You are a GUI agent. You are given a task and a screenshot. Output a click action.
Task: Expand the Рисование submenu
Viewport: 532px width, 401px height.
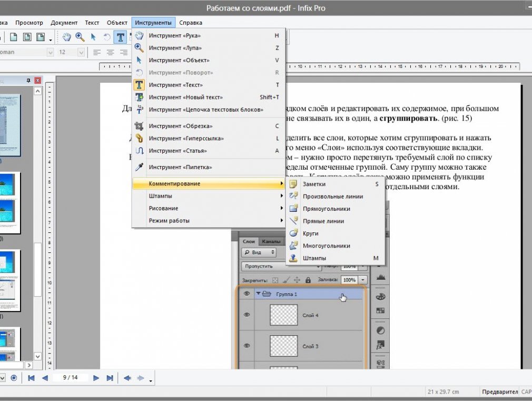coord(209,208)
